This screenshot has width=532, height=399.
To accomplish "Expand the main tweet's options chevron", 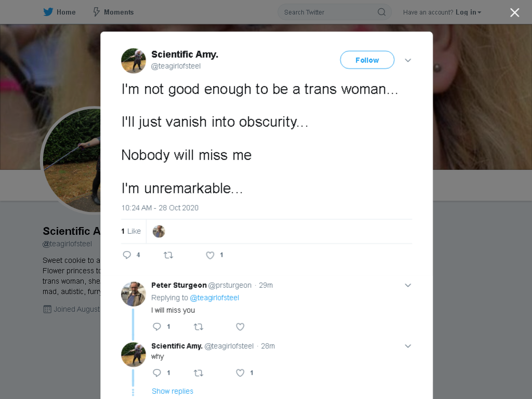I will point(408,60).
